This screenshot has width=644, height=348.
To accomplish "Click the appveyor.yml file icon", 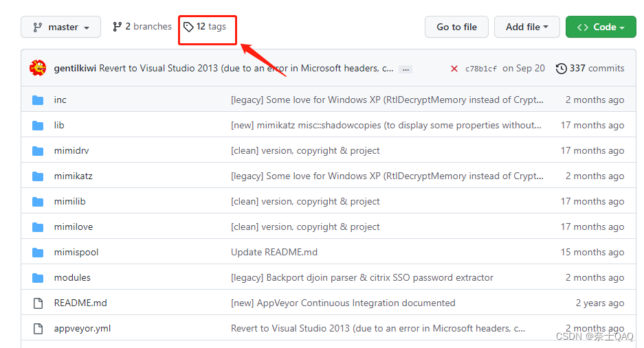I will [38, 329].
